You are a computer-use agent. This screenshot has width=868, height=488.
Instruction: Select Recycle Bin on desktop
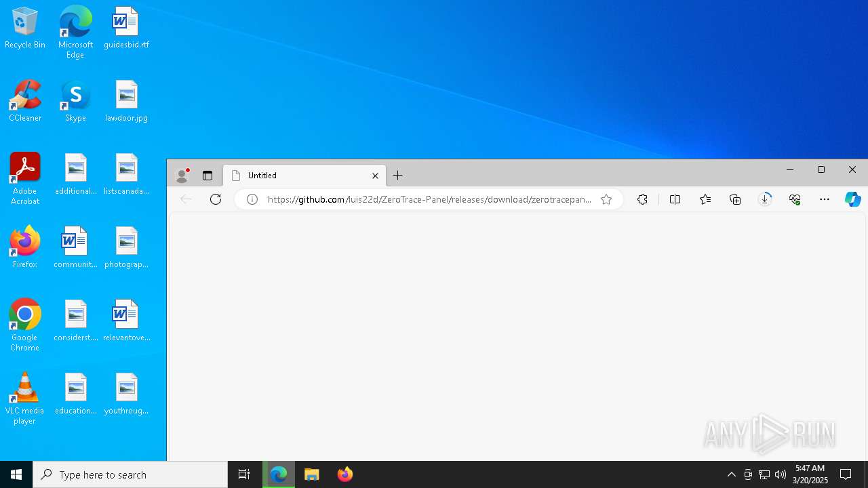click(x=25, y=28)
